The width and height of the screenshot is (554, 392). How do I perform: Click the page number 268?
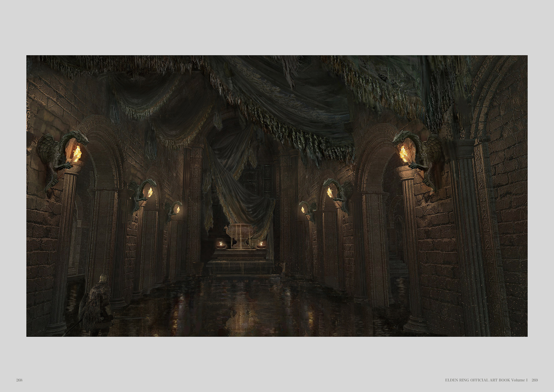tap(19, 380)
